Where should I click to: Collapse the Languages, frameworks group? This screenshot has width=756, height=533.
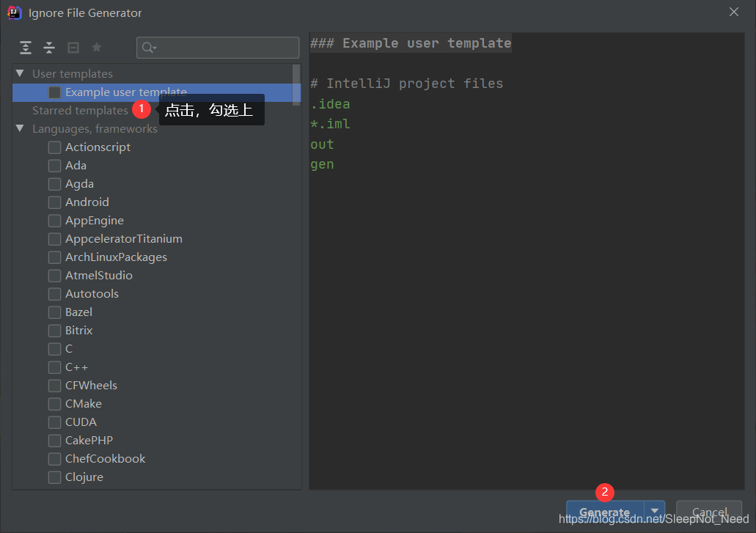[20, 128]
